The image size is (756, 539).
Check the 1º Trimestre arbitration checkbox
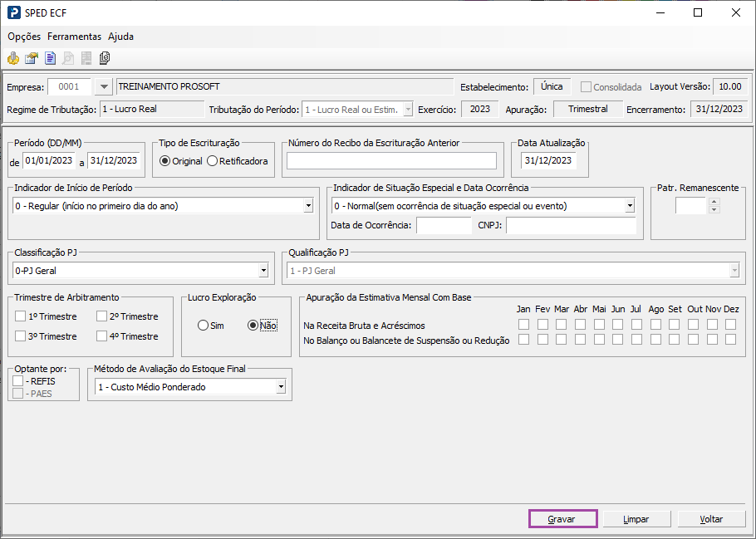tap(21, 316)
